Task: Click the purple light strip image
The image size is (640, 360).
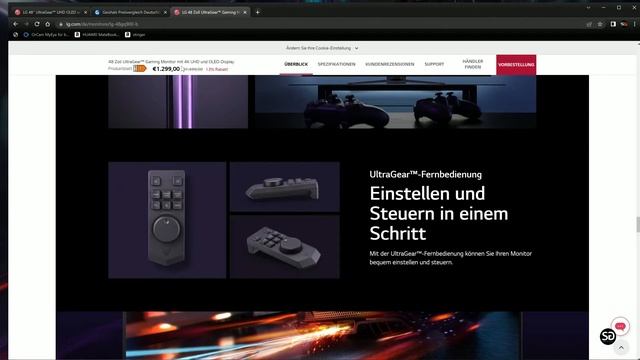Action: pos(178,102)
